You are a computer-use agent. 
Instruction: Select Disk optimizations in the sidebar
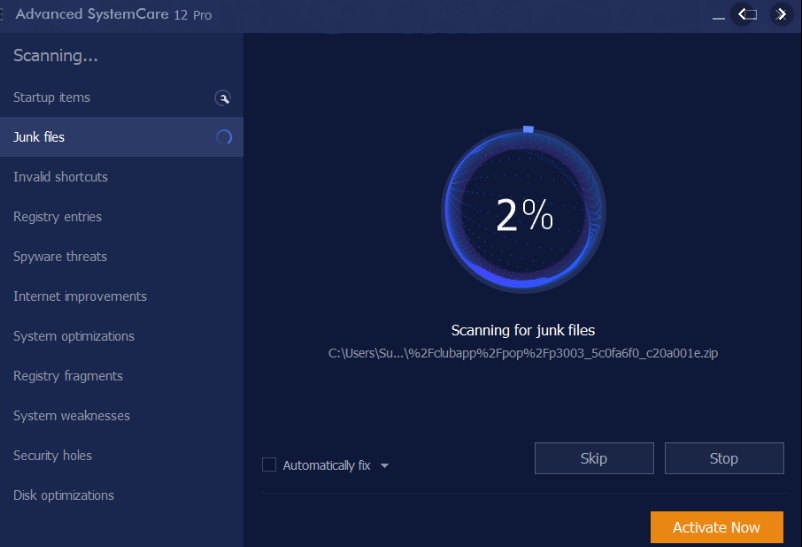pyautogui.click(x=63, y=496)
